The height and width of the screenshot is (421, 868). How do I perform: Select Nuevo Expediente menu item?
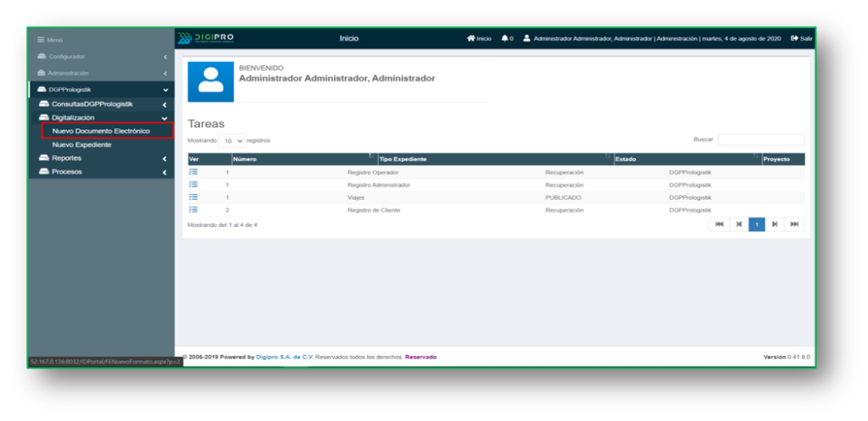pyautogui.click(x=81, y=145)
